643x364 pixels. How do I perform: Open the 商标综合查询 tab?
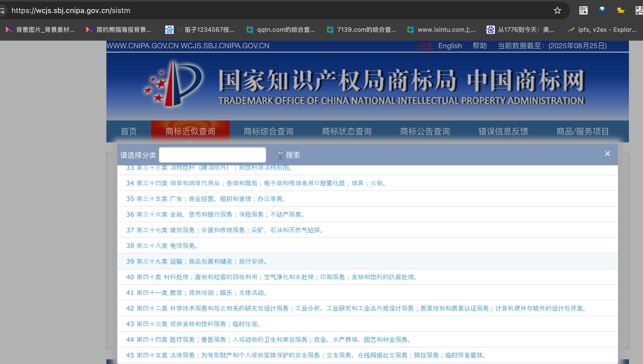268,131
